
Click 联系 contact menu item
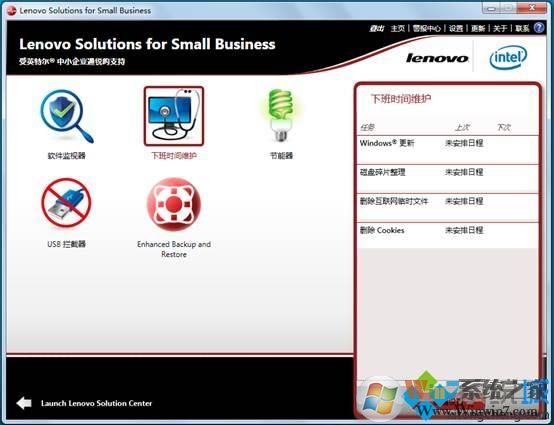(522, 28)
